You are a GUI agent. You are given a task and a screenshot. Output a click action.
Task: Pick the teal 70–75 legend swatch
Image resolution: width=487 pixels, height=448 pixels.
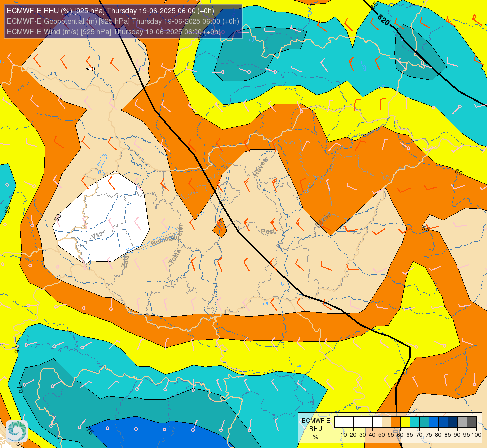(x=424, y=422)
